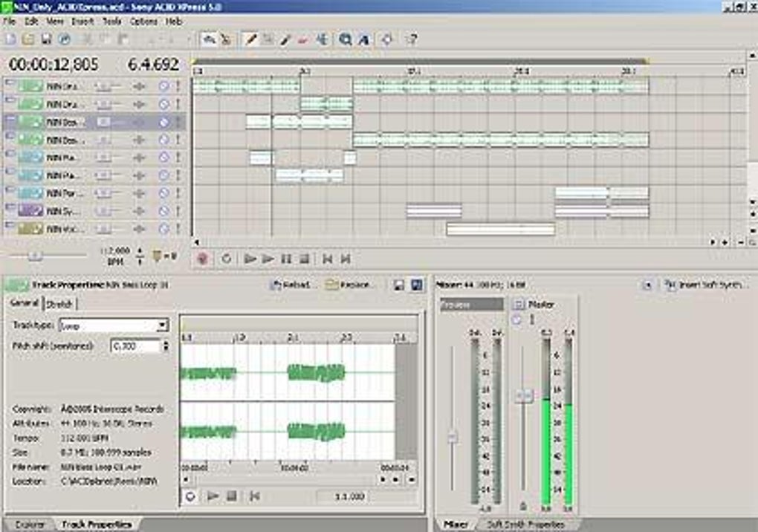Click the Open folder icon in the toolbar
The width and height of the screenshot is (758, 532).
click(x=28, y=39)
